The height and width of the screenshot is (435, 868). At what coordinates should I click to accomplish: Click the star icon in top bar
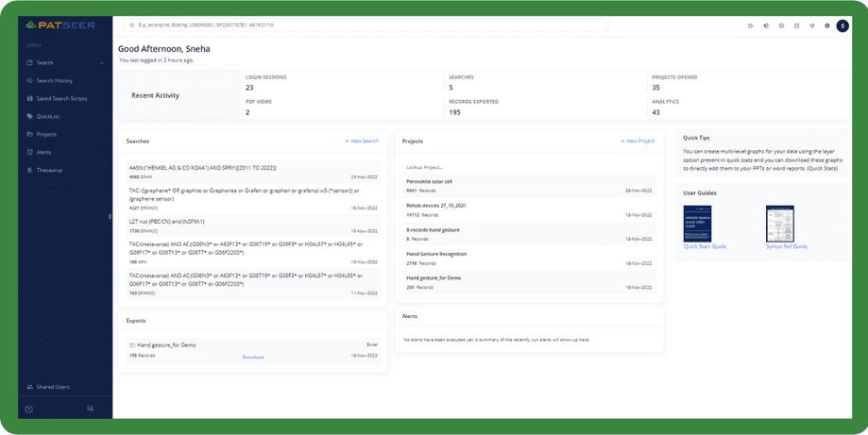781,25
